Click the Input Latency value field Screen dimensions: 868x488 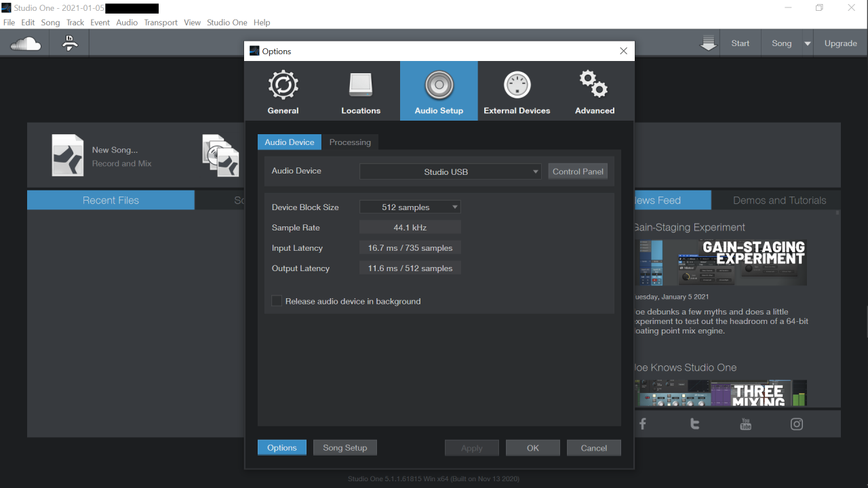tap(410, 248)
